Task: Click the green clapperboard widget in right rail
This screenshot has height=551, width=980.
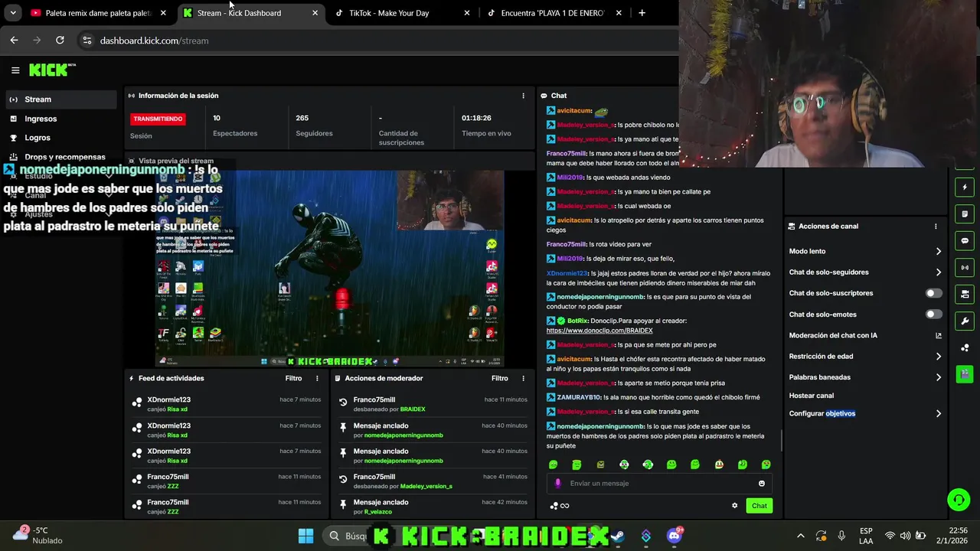Action: 965,374
